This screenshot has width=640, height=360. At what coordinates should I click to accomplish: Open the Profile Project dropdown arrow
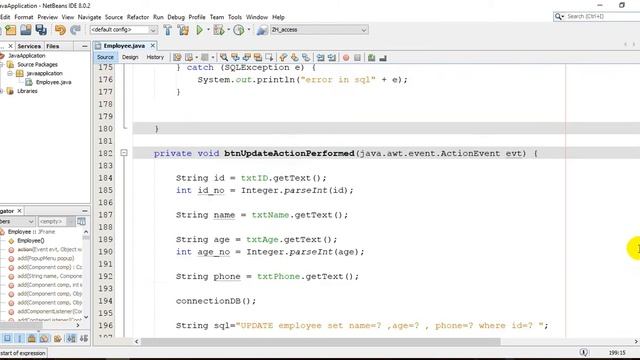coord(249,30)
